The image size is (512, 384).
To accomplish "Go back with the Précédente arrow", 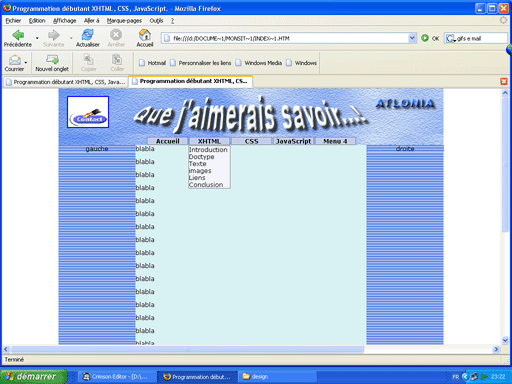I will pyautogui.click(x=18, y=35).
